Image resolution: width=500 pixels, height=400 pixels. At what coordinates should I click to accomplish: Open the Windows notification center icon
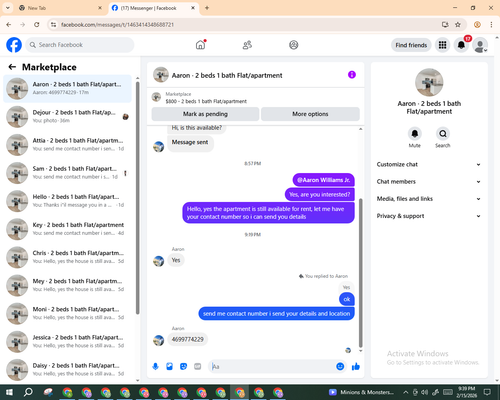click(x=487, y=392)
